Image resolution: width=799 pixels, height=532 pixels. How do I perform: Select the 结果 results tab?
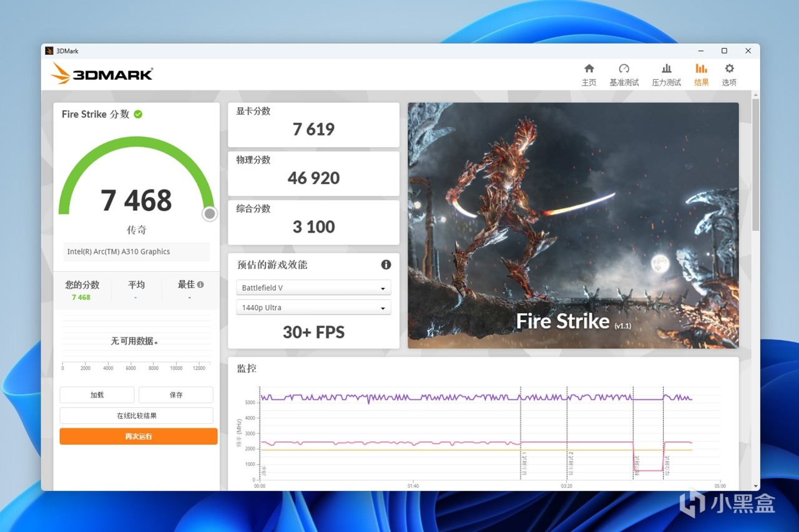tap(702, 75)
